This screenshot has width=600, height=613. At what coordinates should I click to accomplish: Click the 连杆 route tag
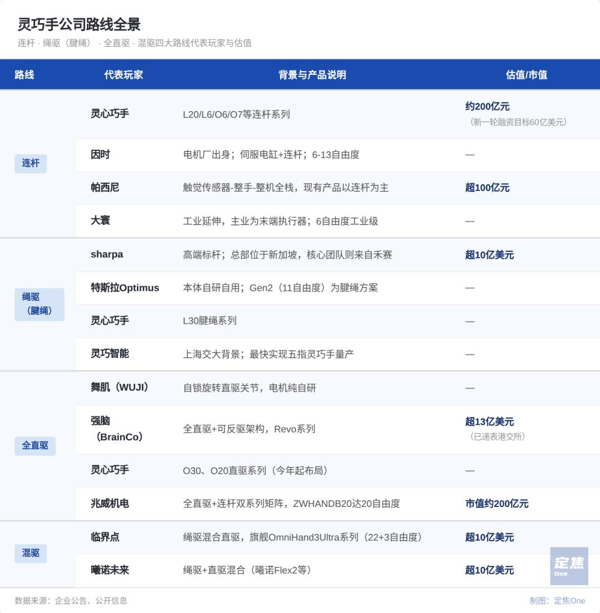coord(30,163)
